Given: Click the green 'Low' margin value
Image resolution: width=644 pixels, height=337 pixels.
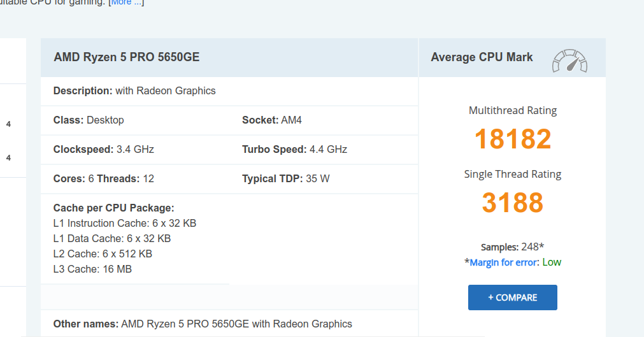Looking at the screenshot, I should tap(552, 262).
